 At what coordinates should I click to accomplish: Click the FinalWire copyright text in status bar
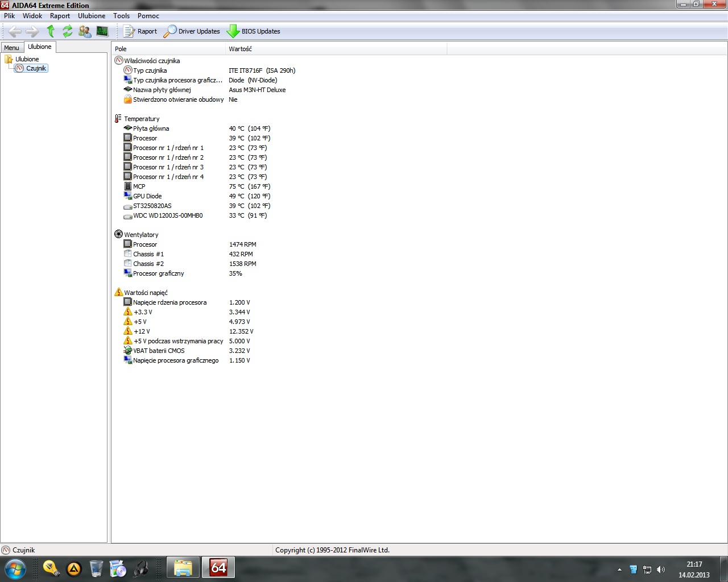point(332,550)
